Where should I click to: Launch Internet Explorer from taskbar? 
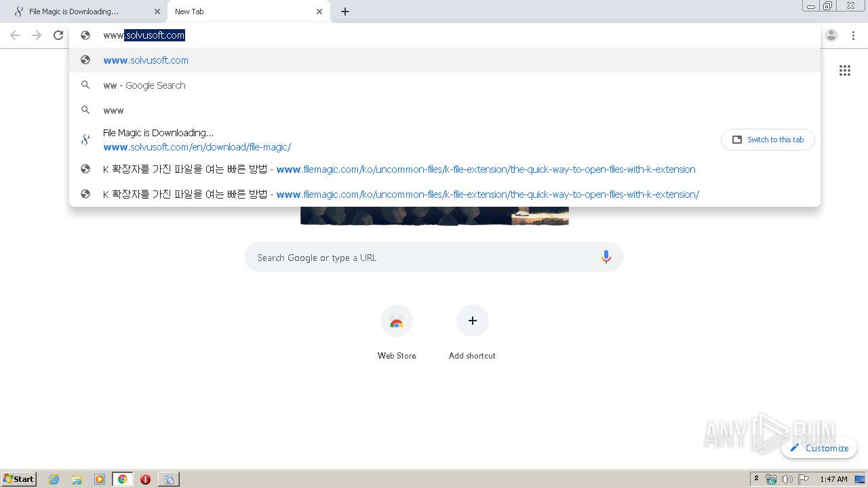click(54, 479)
